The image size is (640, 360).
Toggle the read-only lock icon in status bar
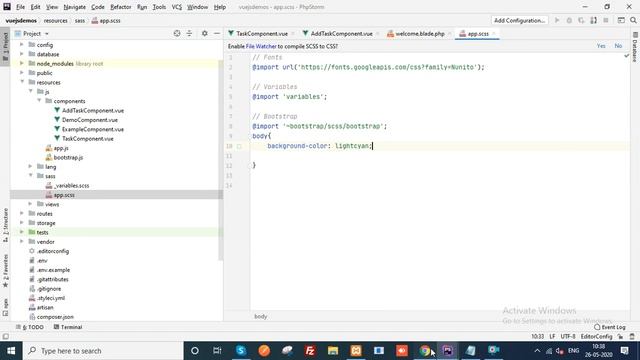pyautogui.click(x=620, y=337)
